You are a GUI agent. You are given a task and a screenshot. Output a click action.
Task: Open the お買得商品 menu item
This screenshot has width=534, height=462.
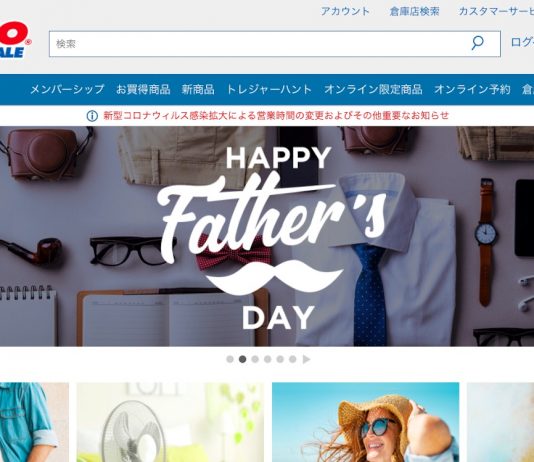click(143, 90)
